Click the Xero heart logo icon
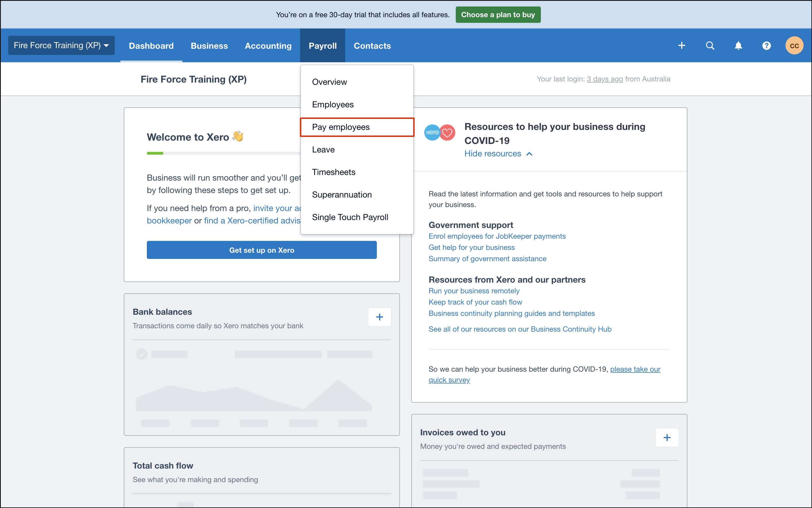This screenshot has width=812, height=508. 440,132
